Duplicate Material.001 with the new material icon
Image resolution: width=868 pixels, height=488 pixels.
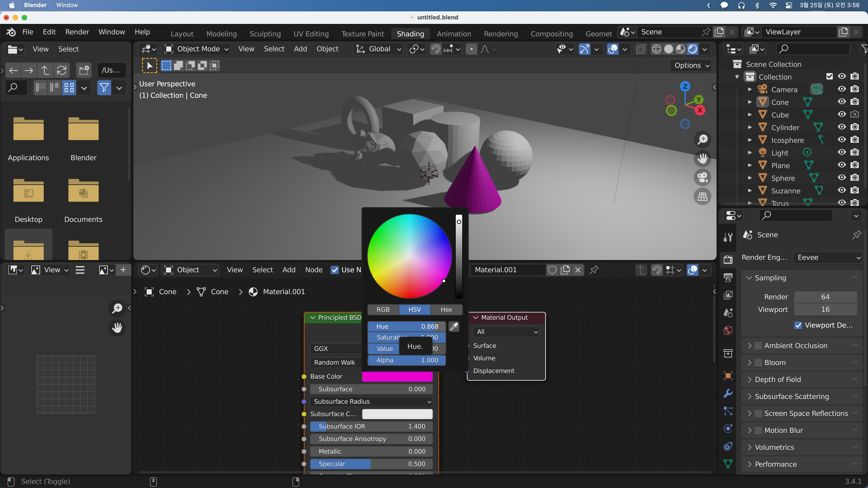pyautogui.click(x=565, y=270)
